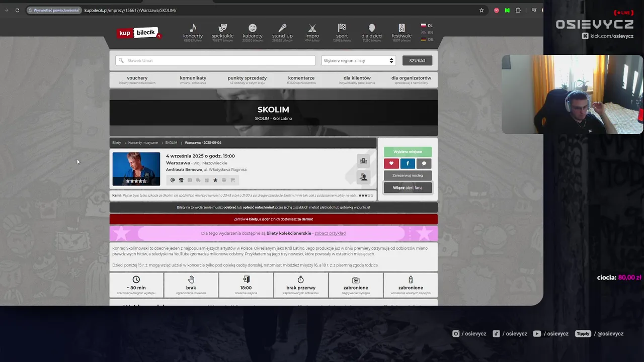The width and height of the screenshot is (644, 362).
Task: Open the dla organizatorów menu item
Action: (x=411, y=79)
